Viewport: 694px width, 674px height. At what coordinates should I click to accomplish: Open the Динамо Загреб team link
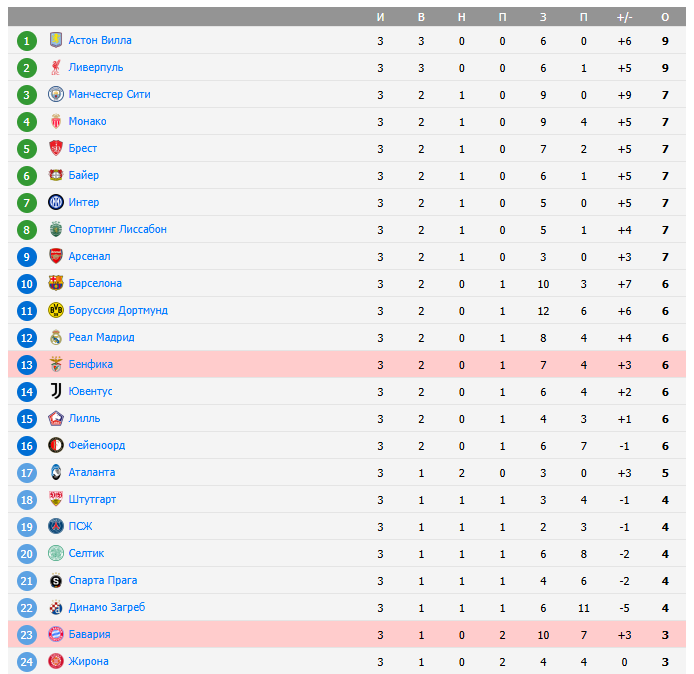(106, 607)
